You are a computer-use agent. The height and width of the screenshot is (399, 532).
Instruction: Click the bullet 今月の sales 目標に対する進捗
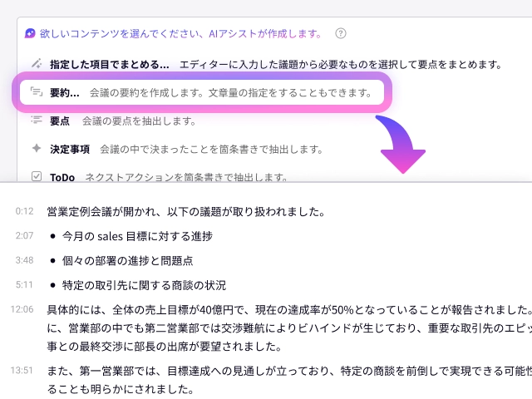(137, 236)
